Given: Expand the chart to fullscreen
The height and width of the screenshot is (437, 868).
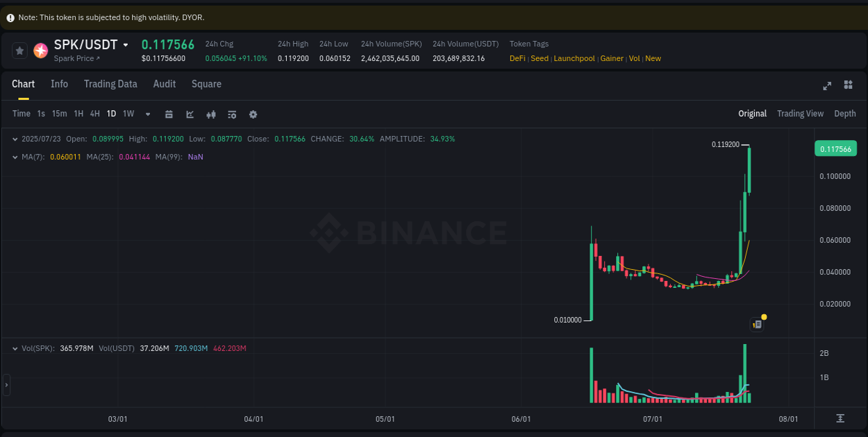Looking at the screenshot, I should click(x=826, y=85).
